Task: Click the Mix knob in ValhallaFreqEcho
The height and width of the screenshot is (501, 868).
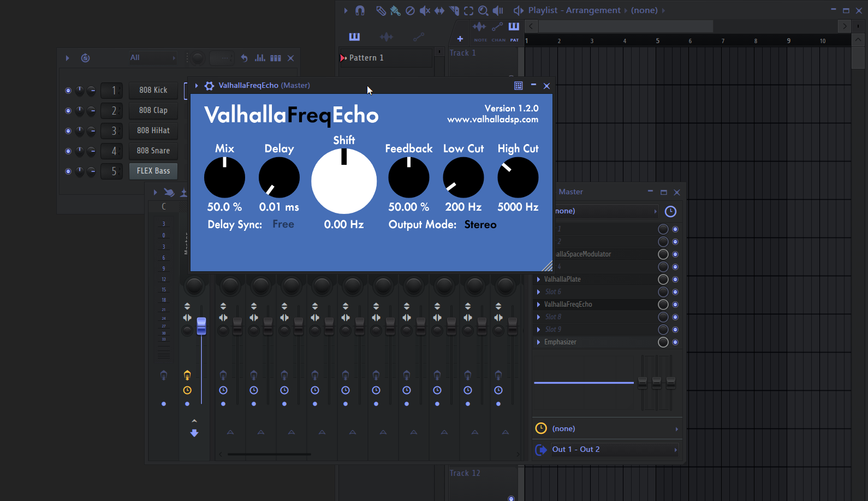Action: coord(224,177)
